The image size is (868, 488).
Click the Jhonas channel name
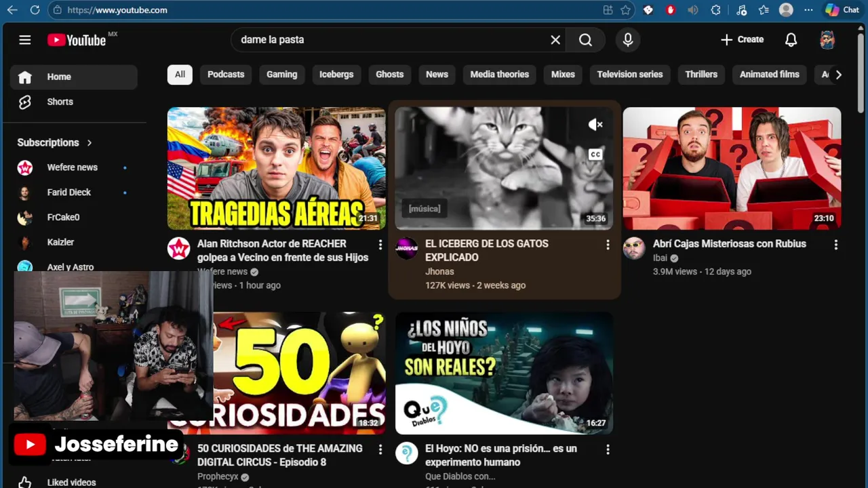(439, 272)
